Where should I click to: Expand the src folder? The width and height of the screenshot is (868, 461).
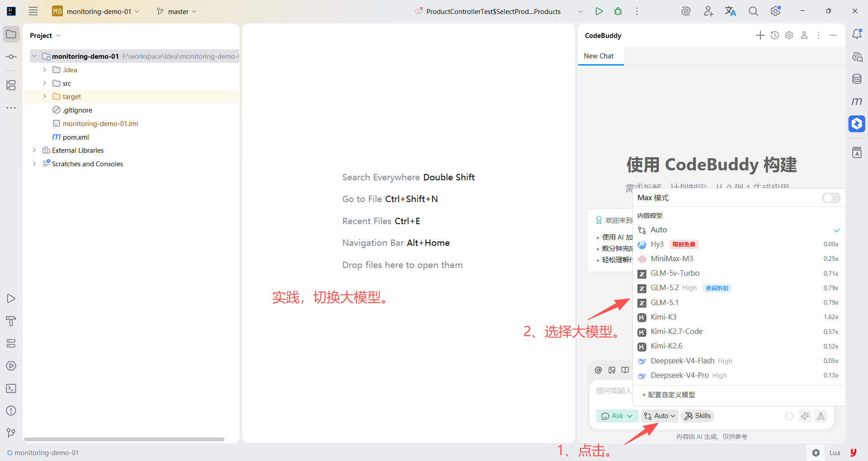[x=44, y=83]
